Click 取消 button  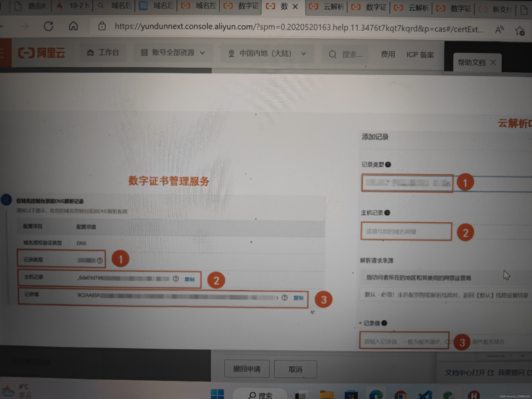295,369
